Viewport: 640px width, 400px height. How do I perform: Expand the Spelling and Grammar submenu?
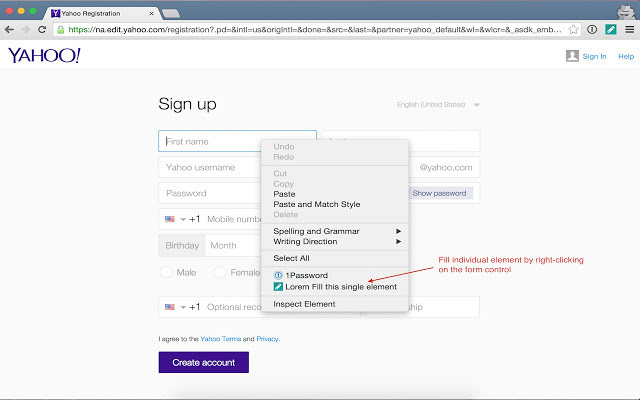pyautogui.click(x=335, y=231)
